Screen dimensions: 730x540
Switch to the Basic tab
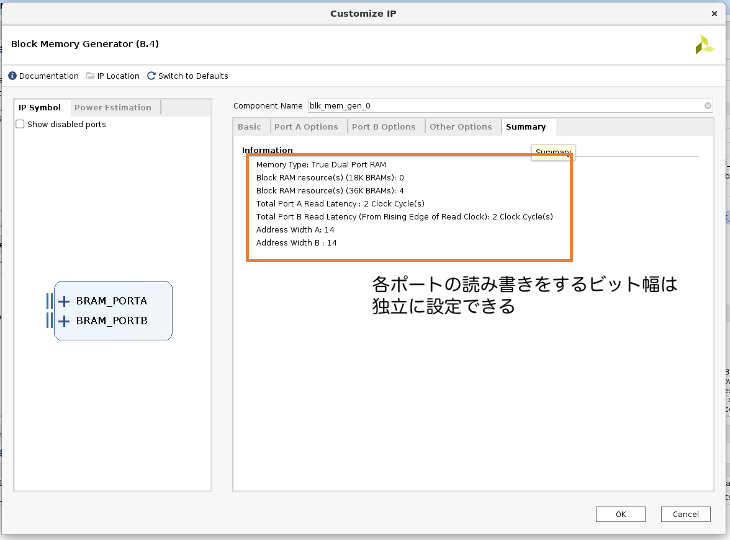click(x=249, y=127)
